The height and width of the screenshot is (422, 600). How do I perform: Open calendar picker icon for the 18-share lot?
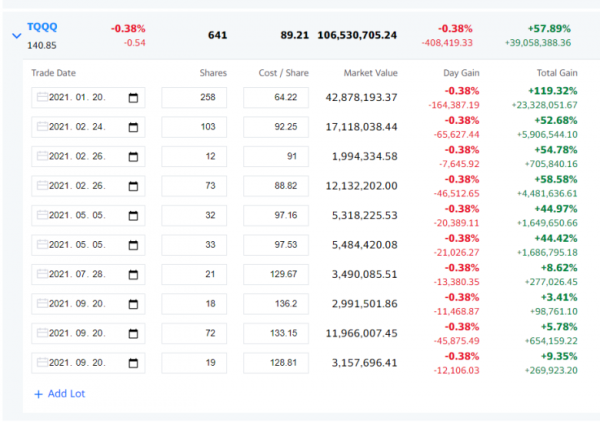133,304
